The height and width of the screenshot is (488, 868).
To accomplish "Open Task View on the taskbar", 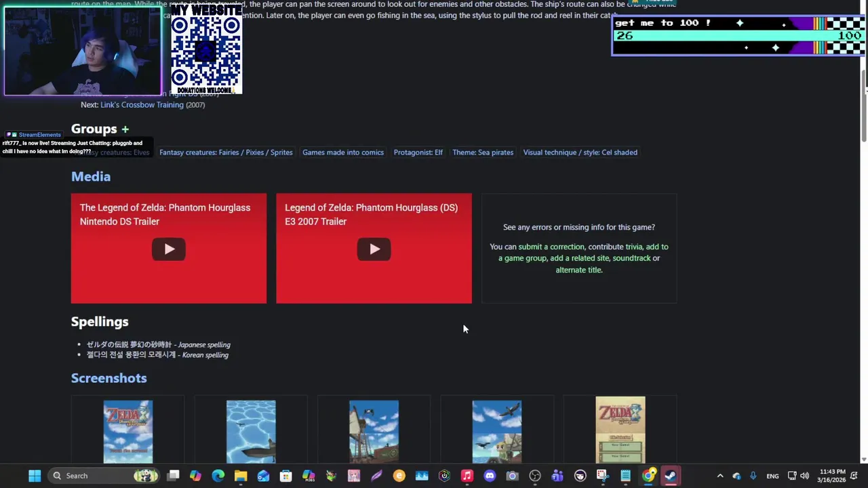I will (173, 476).
